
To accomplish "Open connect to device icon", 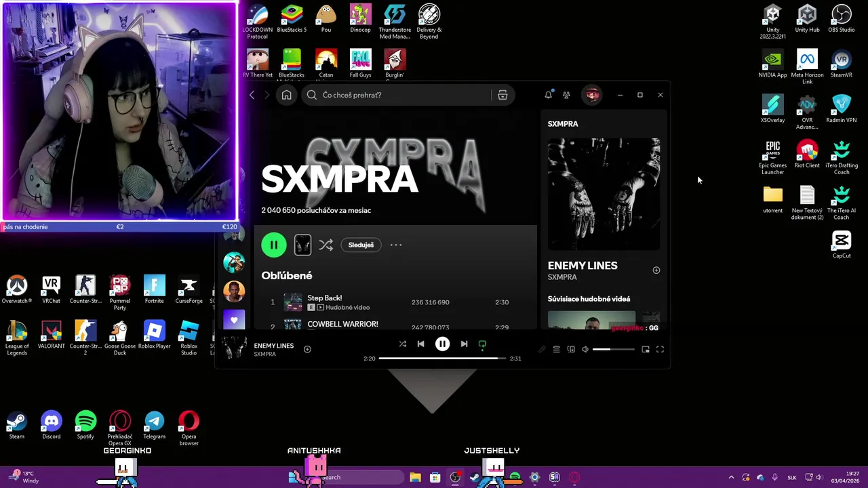I will click(571, 350).
